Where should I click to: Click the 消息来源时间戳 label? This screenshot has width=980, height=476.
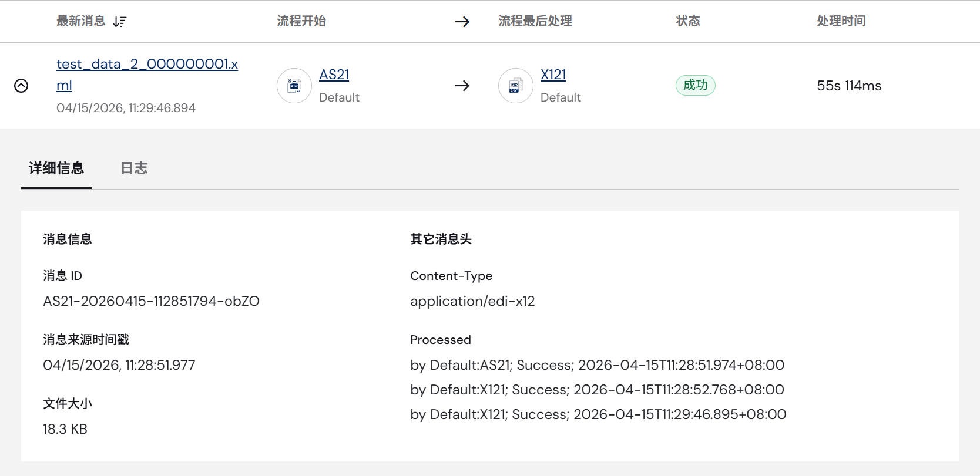86,340
